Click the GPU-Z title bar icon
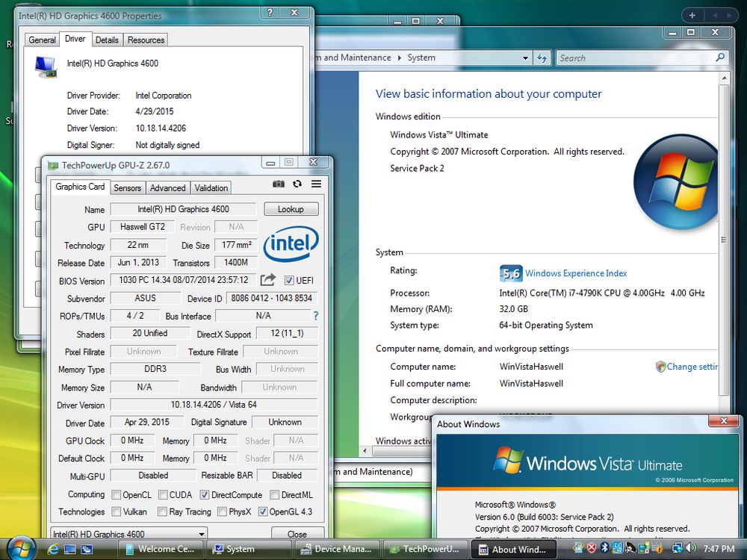The width and height of the screenshot is (747, 560). click(x=53, y=166)
